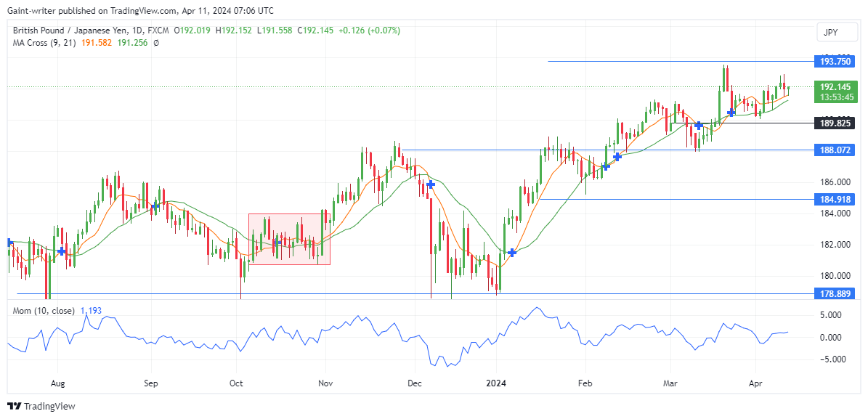Click the low price L191.558
The image size is (868, 419).
coord(275,31)
